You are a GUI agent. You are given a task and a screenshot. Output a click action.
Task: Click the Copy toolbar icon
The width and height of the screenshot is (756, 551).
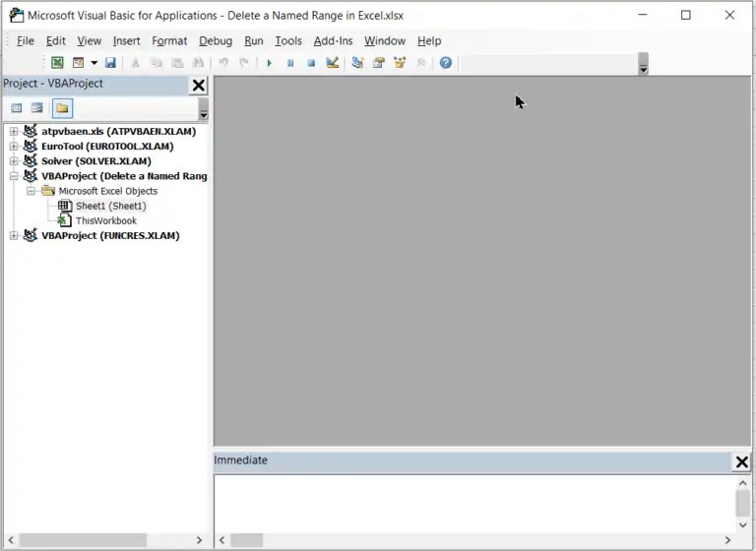click(157, 63)
